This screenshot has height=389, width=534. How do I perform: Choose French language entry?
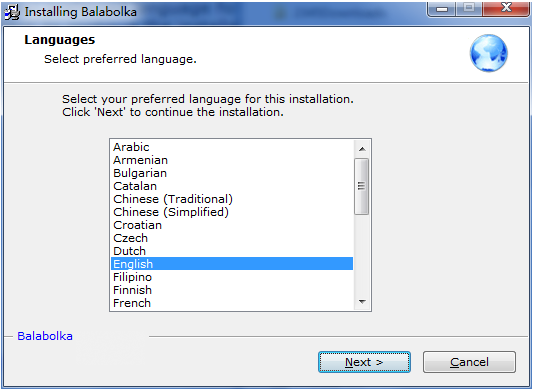(x=232, y=303)
